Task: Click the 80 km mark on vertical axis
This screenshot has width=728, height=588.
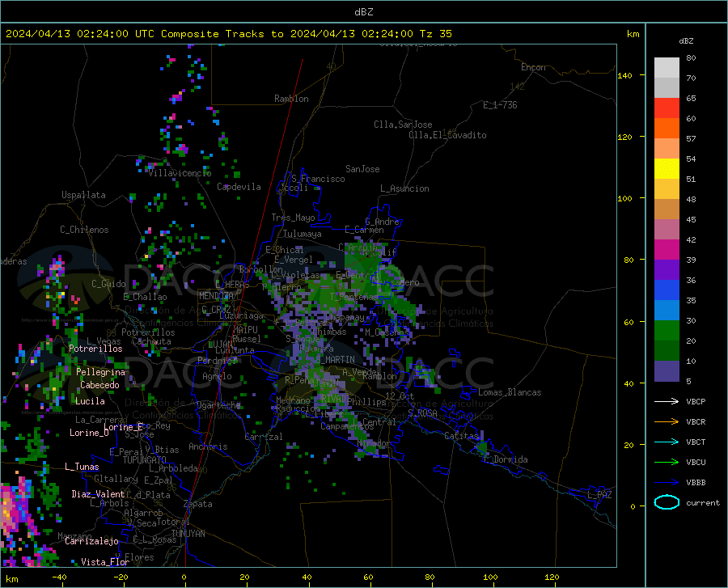Action: [629, 260]
